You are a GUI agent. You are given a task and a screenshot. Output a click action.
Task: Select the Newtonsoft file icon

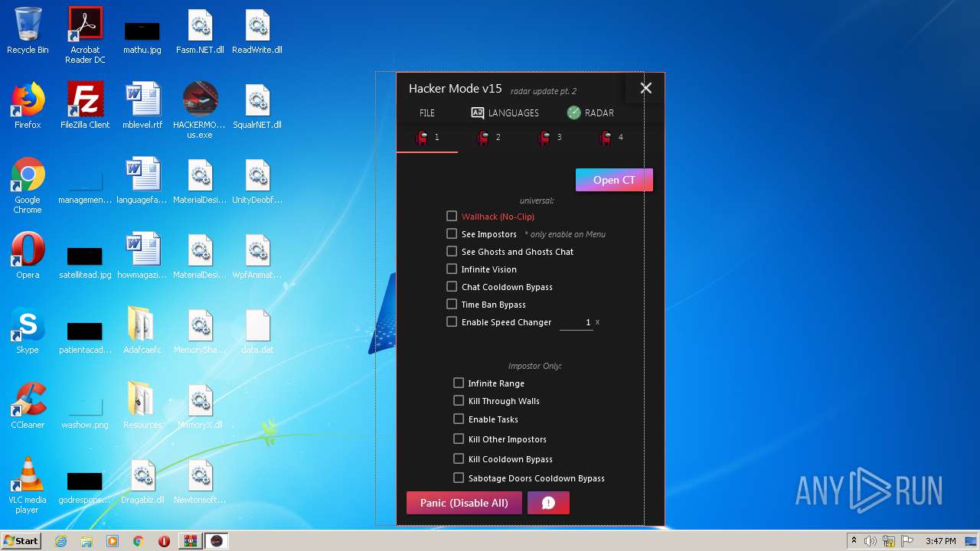(200, 481)
